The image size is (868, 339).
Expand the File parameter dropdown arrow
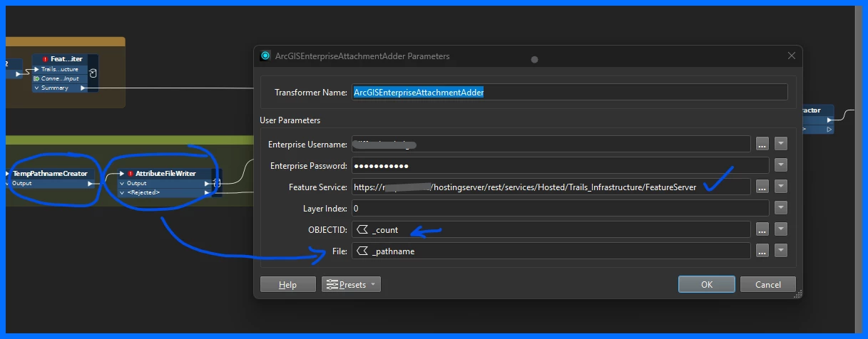[x=781, y=251]
